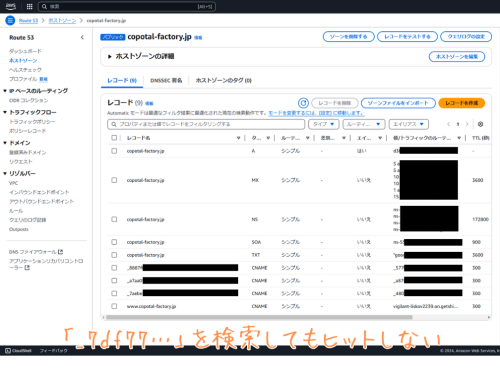Select the MX record checkbox
This screenshot has width=500, height=375.
(114, 180)
